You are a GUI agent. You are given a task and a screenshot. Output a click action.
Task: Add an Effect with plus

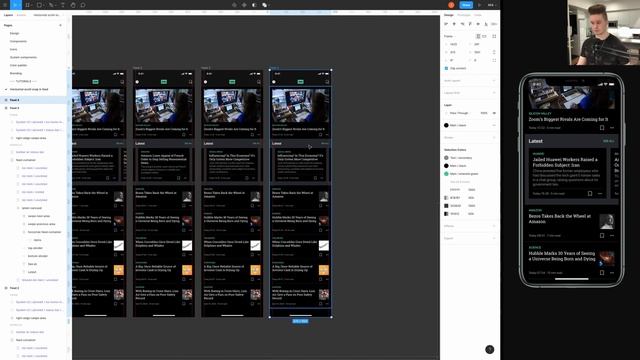(x=494, y=226)
